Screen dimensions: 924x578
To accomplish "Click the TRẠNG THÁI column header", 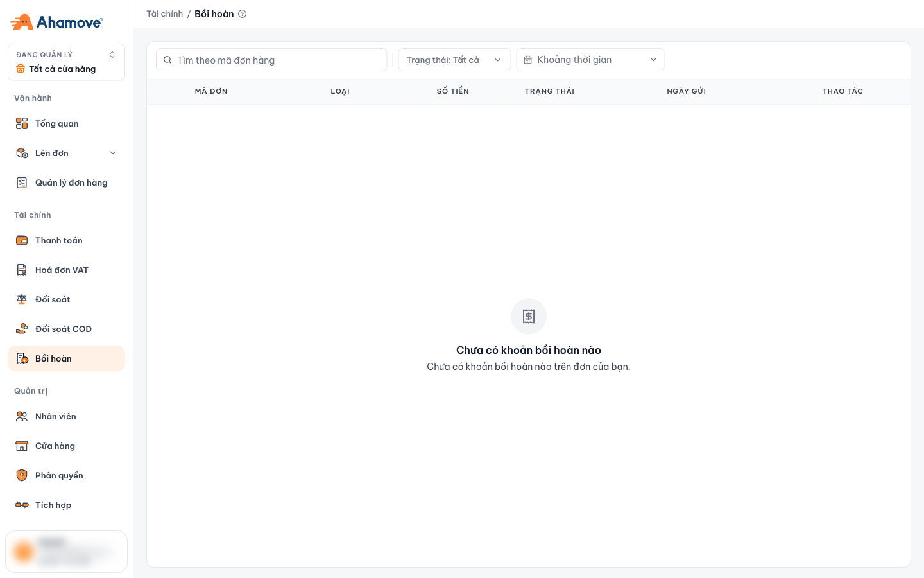I will click(x=549, y=91).
